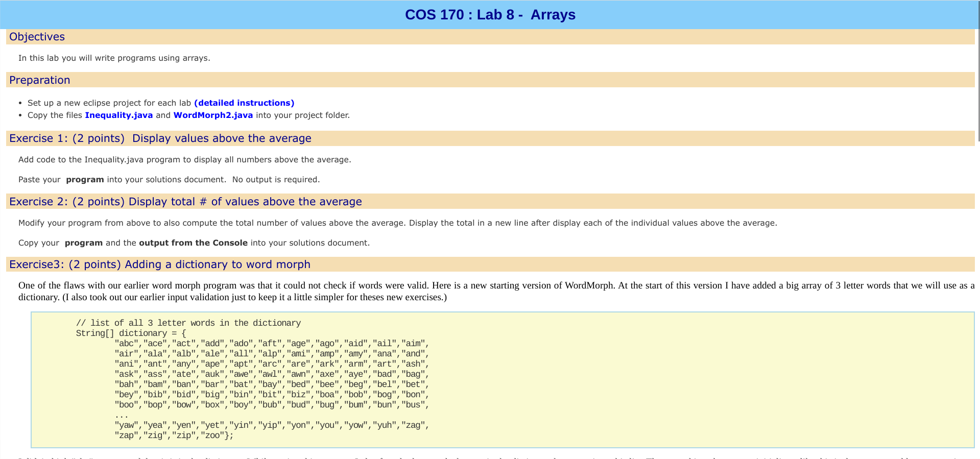This screenshot has height=459, width=980.
Task: Click the vertical scrollbar thumb
Action: [978, 71]
